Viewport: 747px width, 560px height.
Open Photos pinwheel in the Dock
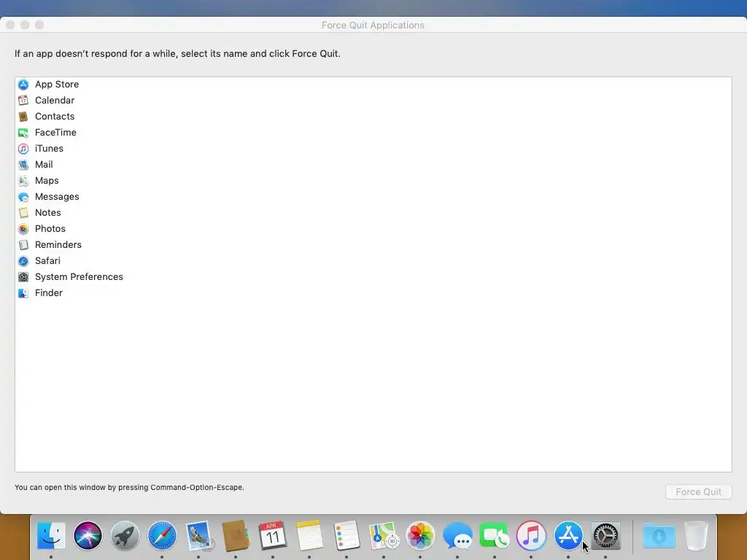pyautogui.click(x=420, y=536)
